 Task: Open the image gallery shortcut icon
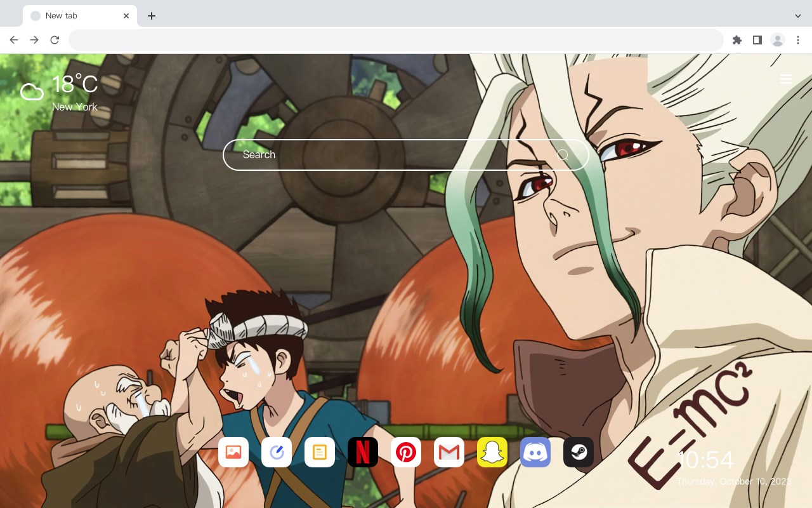point(233,452)
